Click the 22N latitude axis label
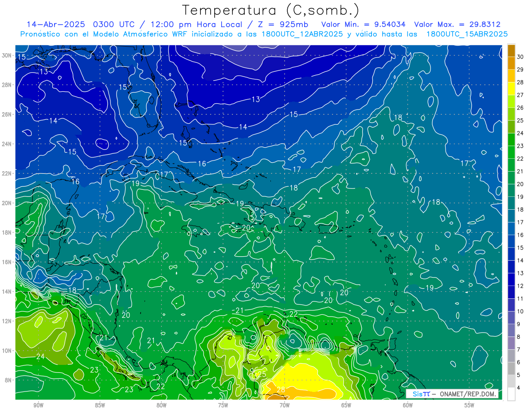This screenshot has height=411, width=532. pyautogui.click(x=7, y=173)
